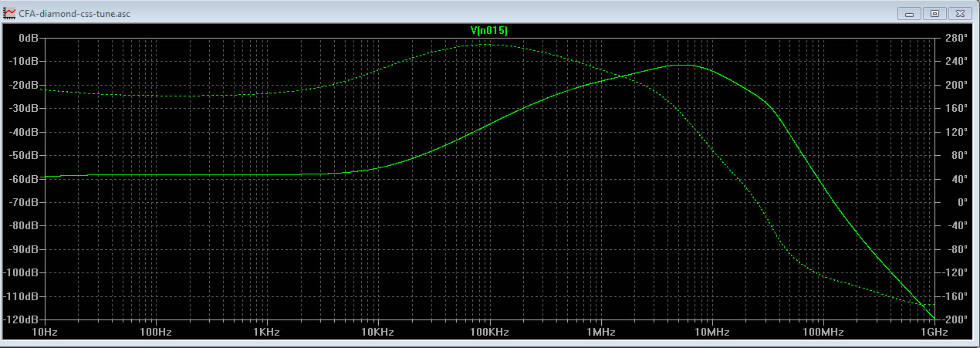Click the LTspice plot icon in title bar
The width and height of the screenshot is (980, 348).
tap(9, 14)
